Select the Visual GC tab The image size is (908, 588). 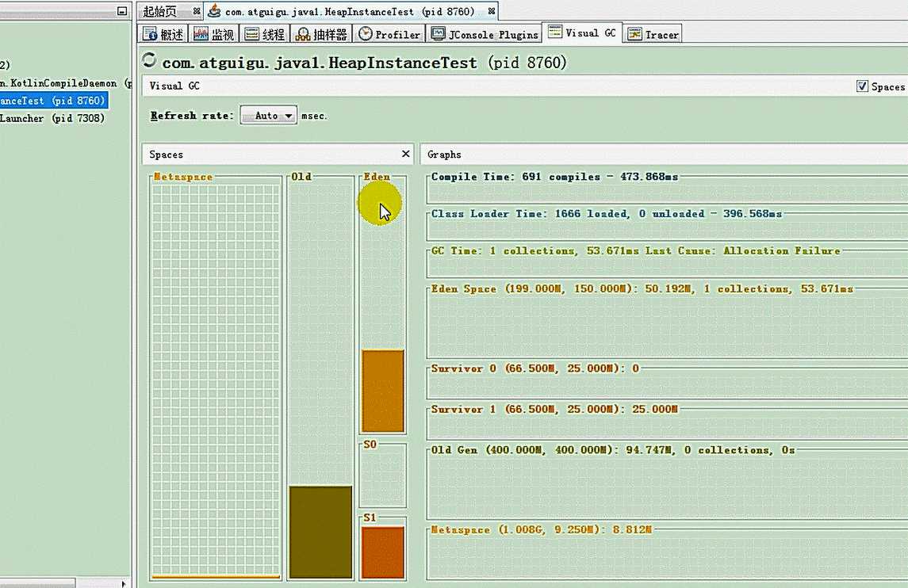coord(582,32)
